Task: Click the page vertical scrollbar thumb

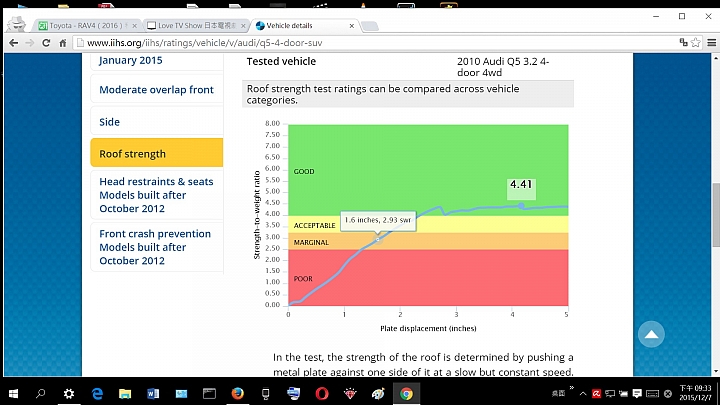Action: click(716, 215)
